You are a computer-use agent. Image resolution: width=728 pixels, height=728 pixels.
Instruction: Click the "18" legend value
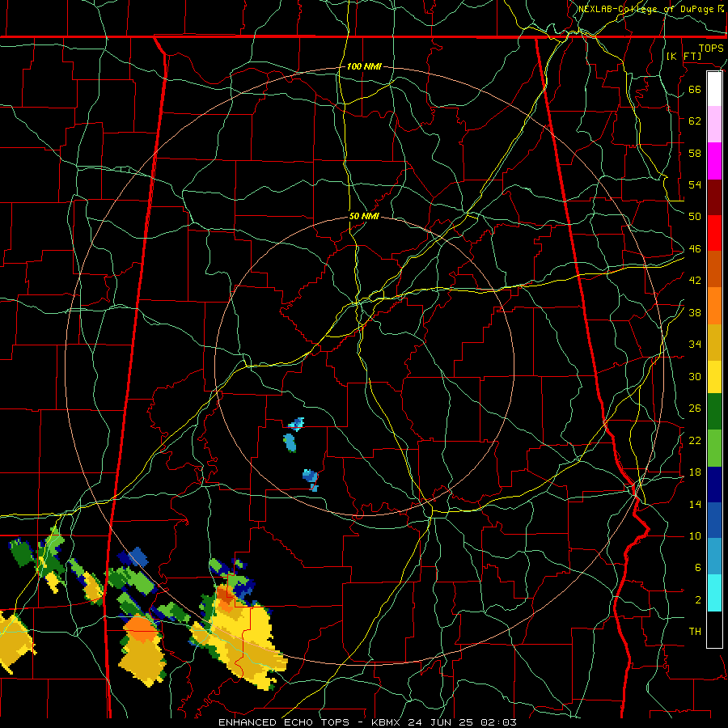click(695, 472)
